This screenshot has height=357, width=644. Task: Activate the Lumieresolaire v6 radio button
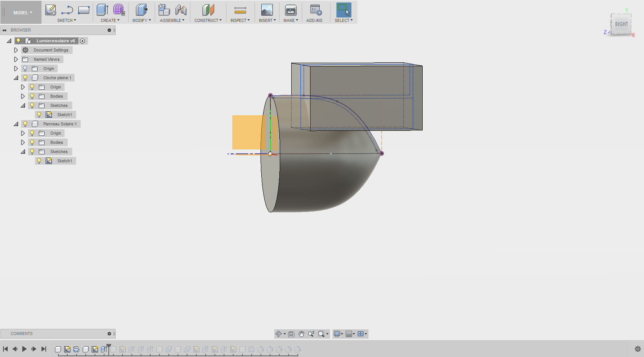[x=83, y=41]
